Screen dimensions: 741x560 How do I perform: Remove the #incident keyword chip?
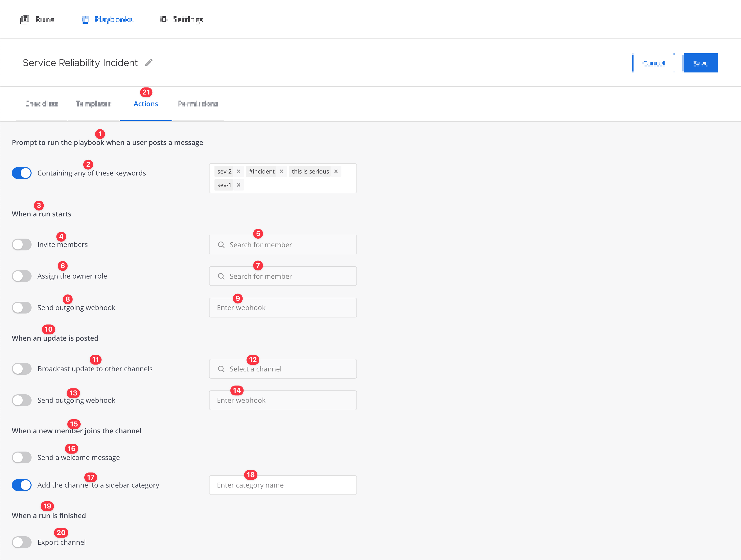coord(282,171)
